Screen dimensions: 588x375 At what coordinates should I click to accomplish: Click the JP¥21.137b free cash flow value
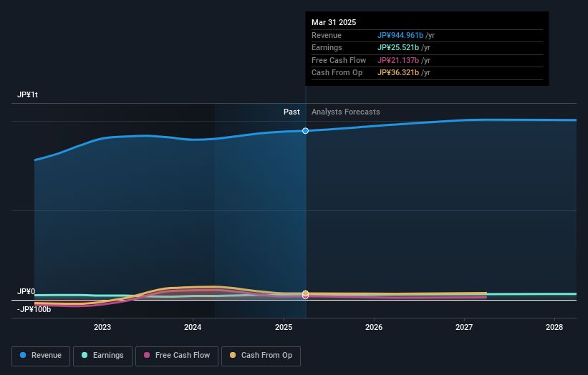pyautogui.click(x=398, y=60)
